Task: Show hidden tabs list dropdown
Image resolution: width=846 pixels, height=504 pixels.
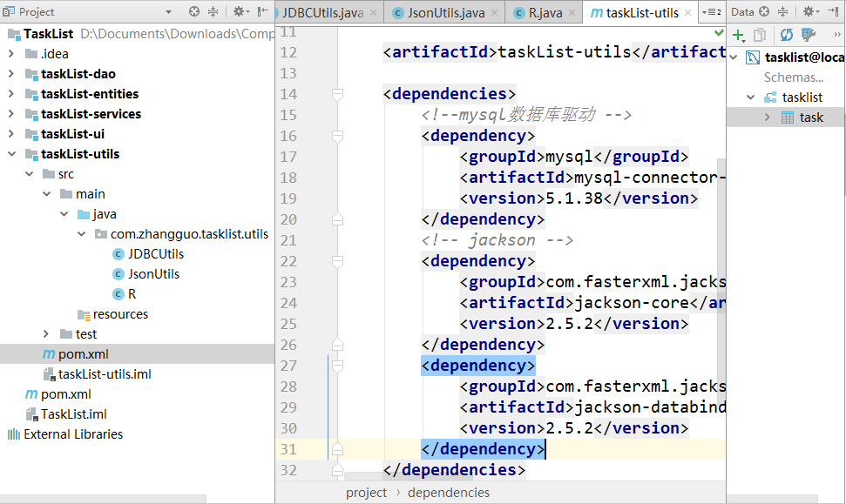Action: pyautogui.click(x=712, y=12)
